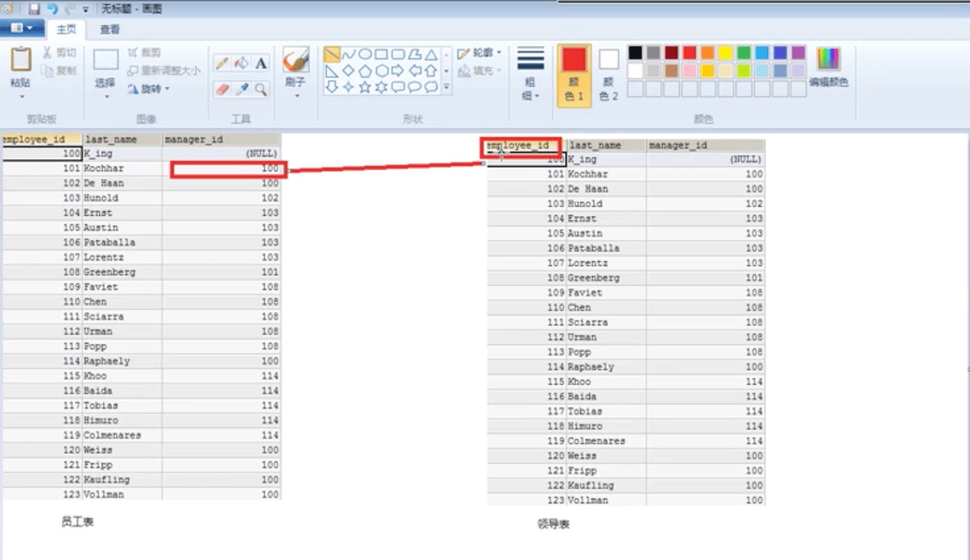
Task: Click Raphaely in the left table
Action: pos(107,361)
